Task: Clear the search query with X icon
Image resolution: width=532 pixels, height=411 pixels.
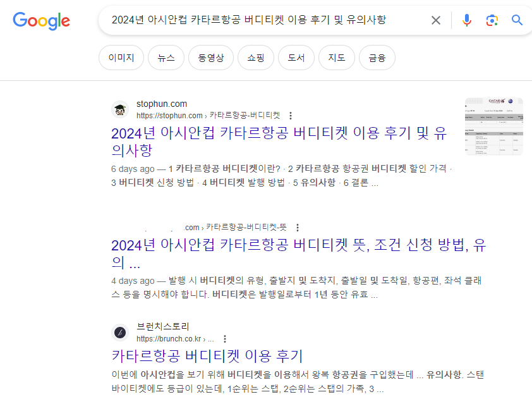Action: [436, 20]
